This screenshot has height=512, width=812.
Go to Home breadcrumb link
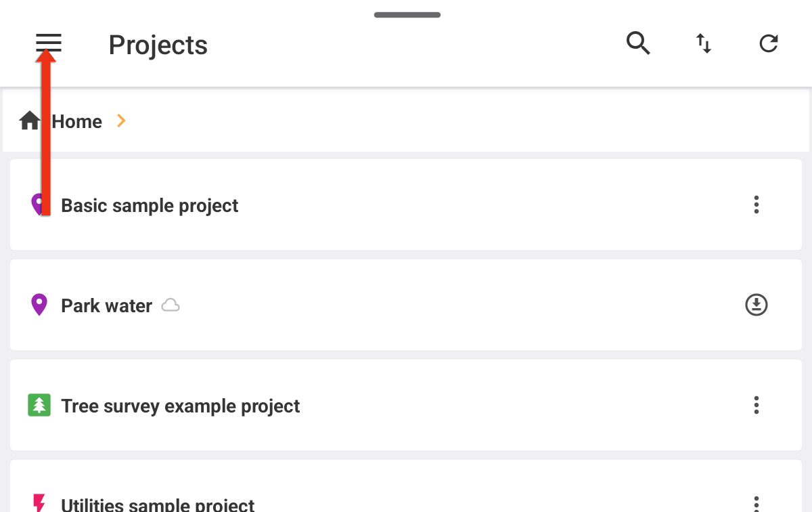tap(77, 122)
